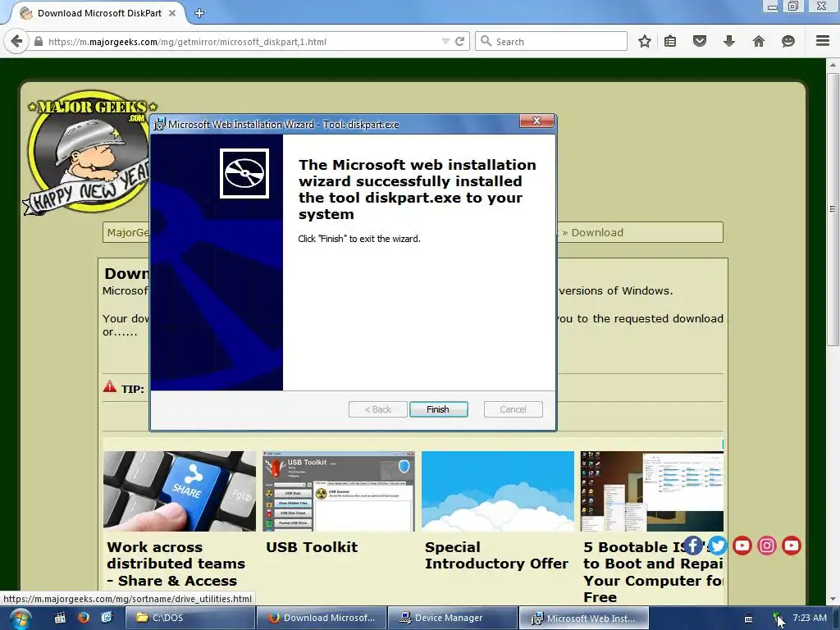Go back with the browser back arrow
The image size is (840, 630).
coord(16,41)
